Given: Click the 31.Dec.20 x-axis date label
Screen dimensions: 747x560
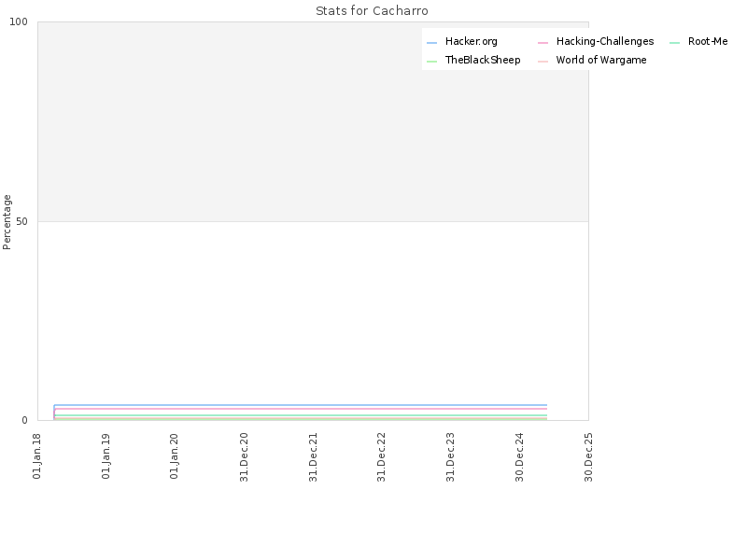Looking at the screenshot, I should point(244,457).
